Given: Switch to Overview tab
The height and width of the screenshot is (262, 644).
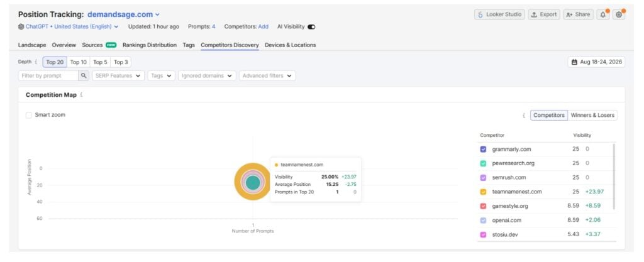Looking at the screenshot, I should [x=64, y=45].
